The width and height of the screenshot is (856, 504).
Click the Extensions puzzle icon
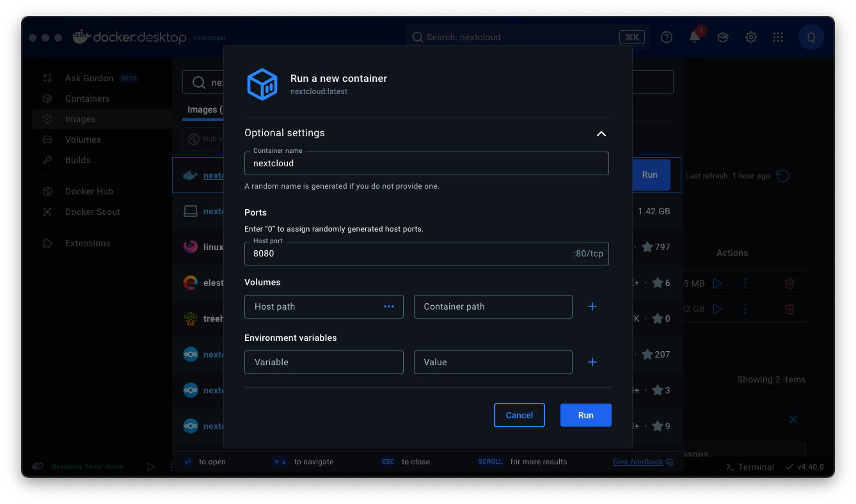[47, 243]
